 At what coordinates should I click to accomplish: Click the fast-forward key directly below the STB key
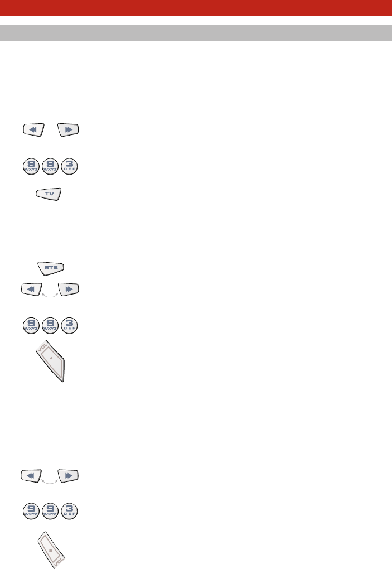click(x=68, y=289)
